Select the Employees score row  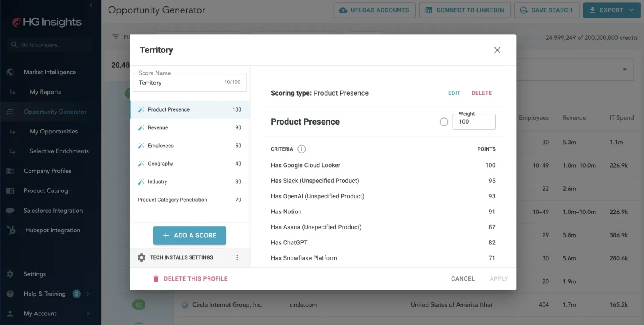pos(190,146)
